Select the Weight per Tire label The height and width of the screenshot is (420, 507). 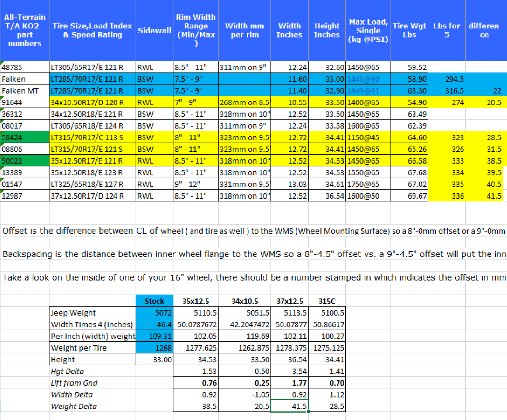tap(93, 348)
